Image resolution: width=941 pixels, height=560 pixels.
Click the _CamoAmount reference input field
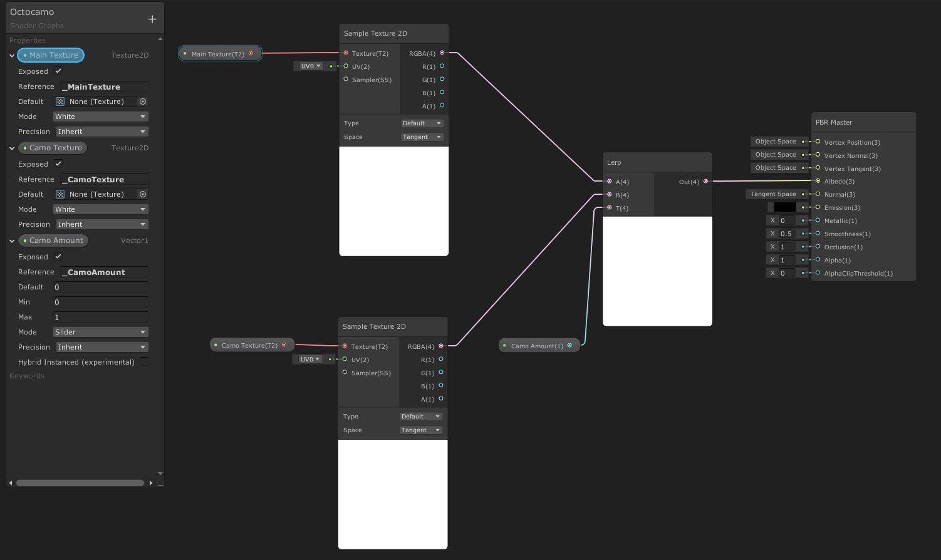pos(103,272)
